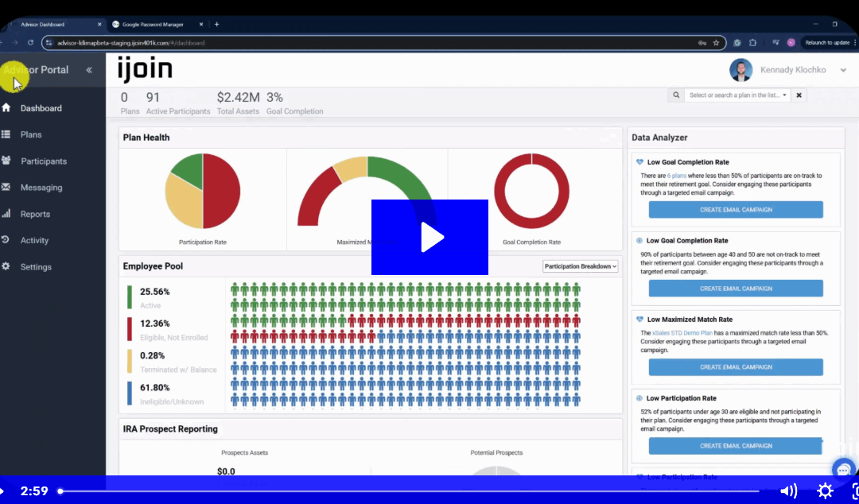Bookmark this page with the star icon
The height and width of the screenshot is (504, 859).
pos(716,43)
